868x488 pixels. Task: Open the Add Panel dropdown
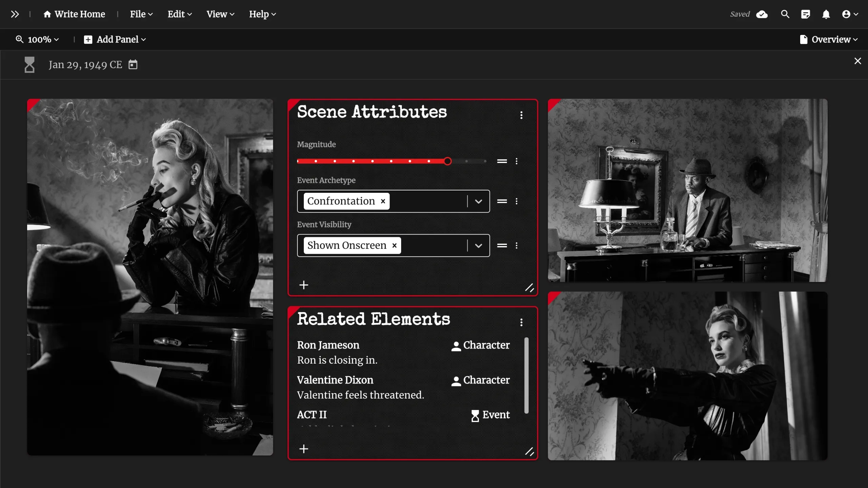click(x=115, y=40)
